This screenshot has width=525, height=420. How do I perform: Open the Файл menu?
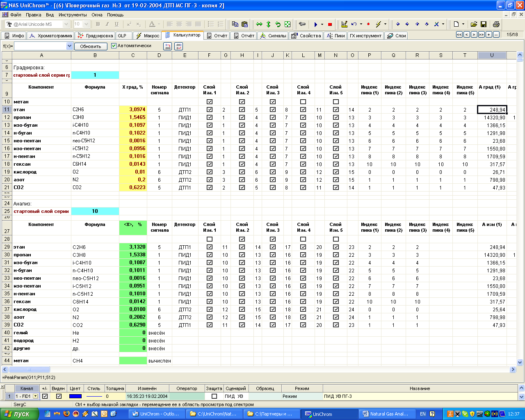16,15
